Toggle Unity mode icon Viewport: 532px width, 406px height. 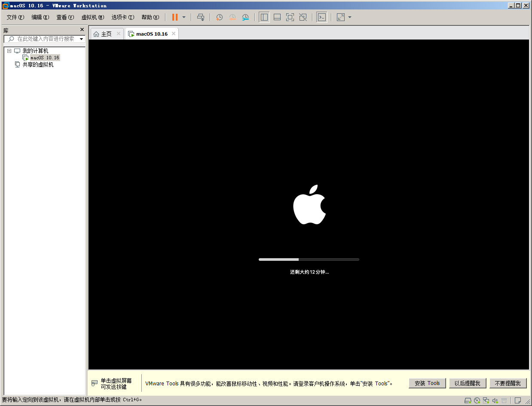[303, 17]
